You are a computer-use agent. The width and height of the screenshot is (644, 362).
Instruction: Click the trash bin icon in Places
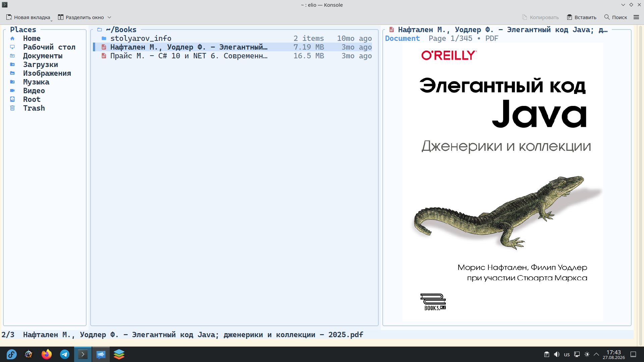[x=12, y=108]
